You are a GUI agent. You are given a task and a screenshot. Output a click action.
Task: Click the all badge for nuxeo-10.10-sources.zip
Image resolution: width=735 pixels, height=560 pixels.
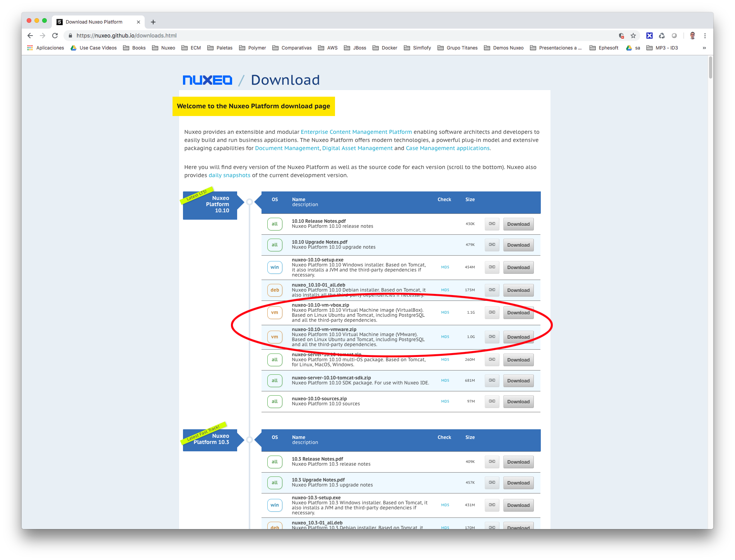click(x=275, y=401)
